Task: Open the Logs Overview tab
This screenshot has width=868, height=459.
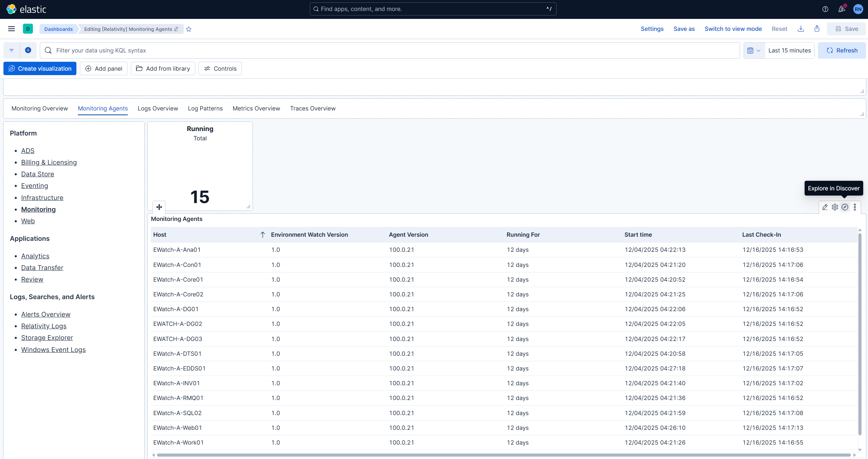Action: coord(158,108)
